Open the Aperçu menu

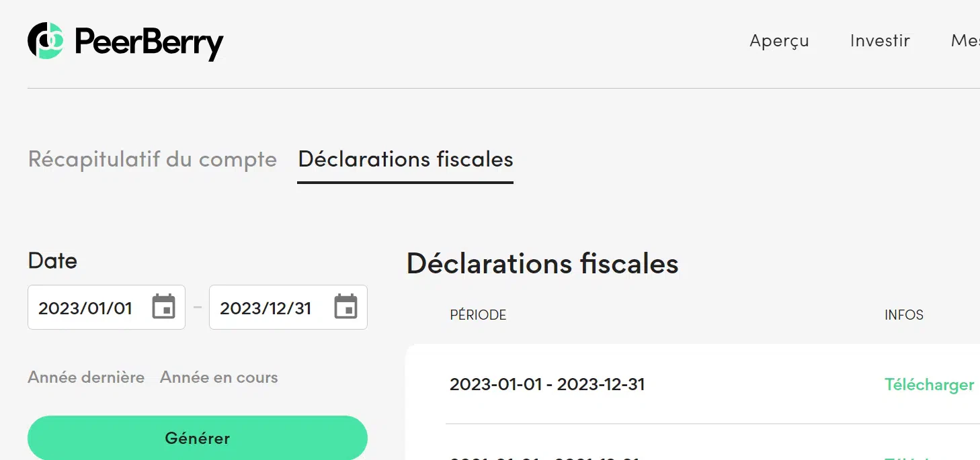778,41
